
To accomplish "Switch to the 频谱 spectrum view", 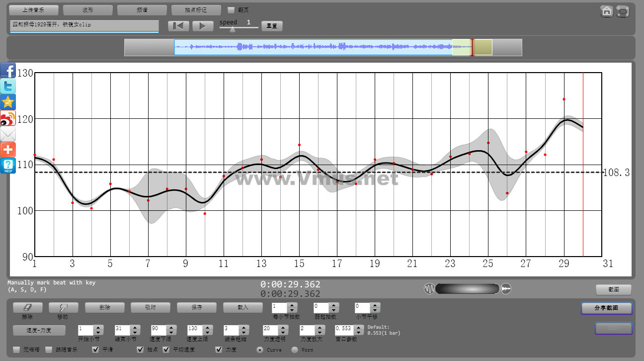I will (x=142, y=10).
